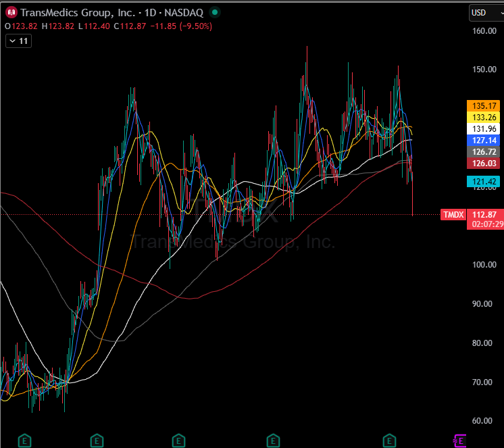Click the gray 126.72 moving average label
Viewport: 504px width, 448px height.
click(x=483, y=151)
